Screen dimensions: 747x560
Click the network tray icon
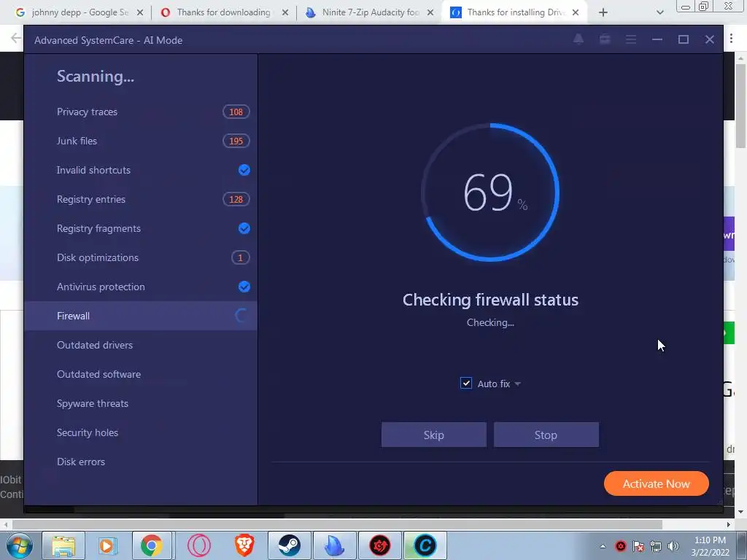pyautogui.click(x=656, y=546)
